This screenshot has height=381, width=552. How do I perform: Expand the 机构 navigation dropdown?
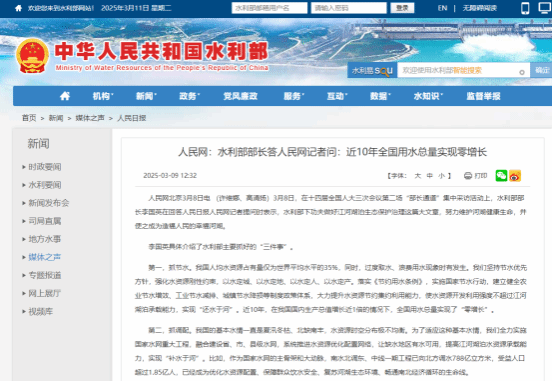103,96
